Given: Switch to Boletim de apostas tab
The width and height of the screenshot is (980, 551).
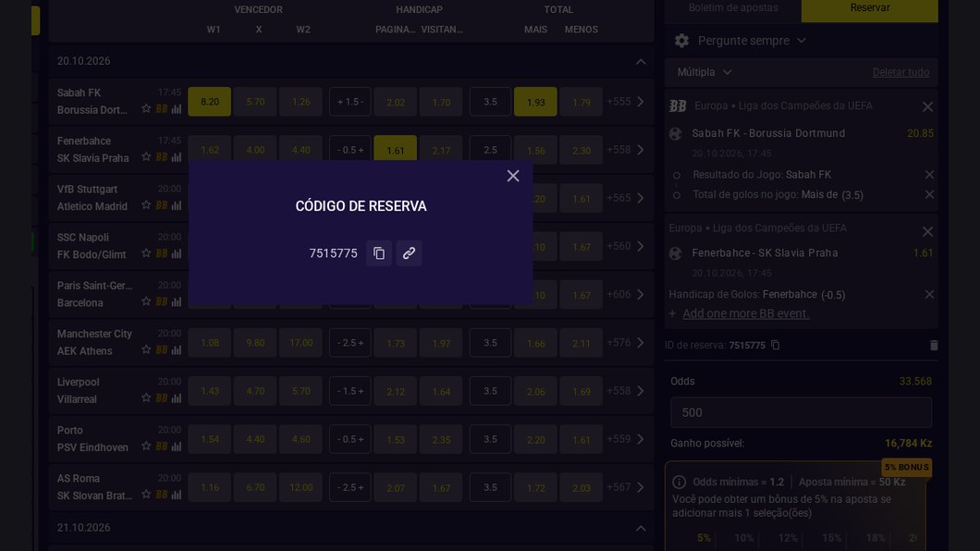Looking at the screenshot, I should point(733,8).
